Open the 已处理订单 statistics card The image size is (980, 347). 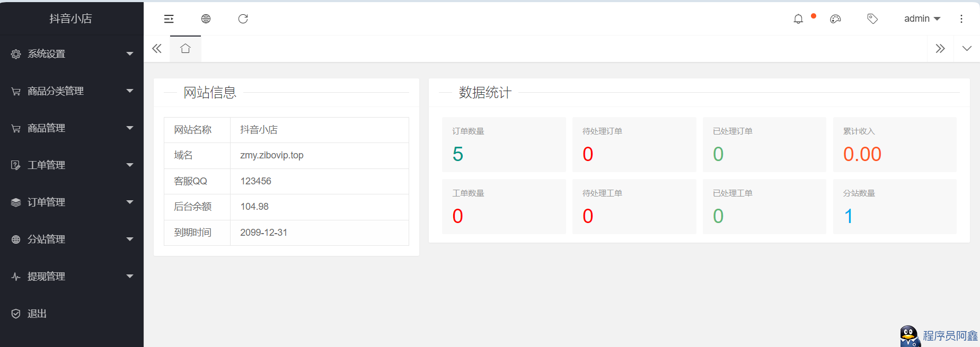764,145
